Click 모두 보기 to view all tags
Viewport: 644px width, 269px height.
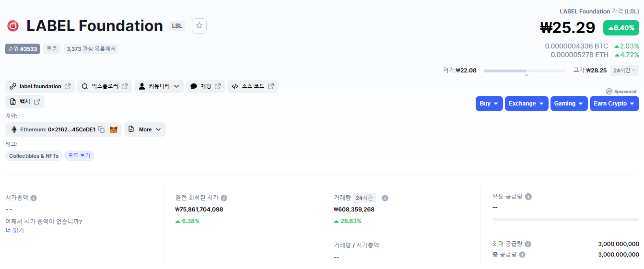click(79, 156)
